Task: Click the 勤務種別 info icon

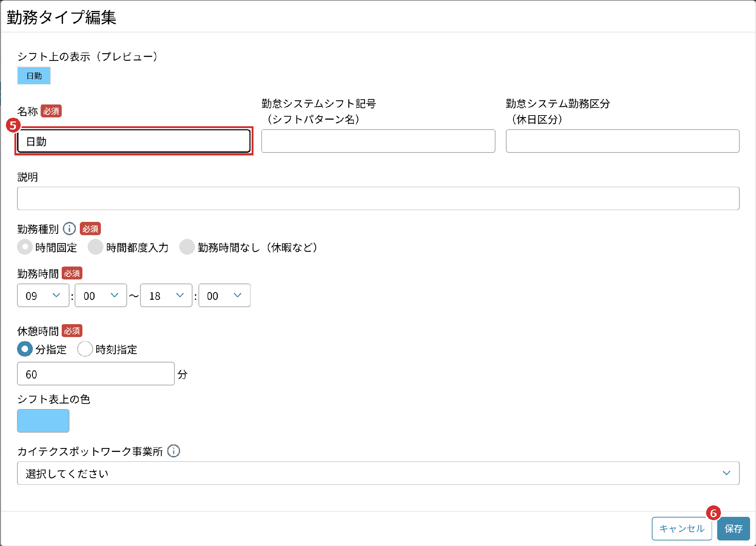Action: (x=69, y=229)
